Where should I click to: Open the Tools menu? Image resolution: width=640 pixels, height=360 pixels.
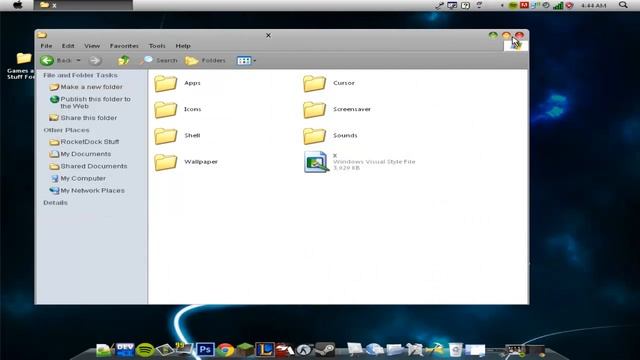(x=157, y=46)
